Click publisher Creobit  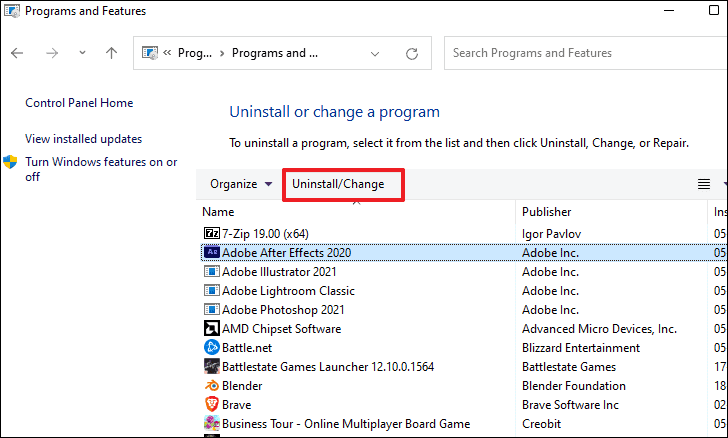pos(541,424)
